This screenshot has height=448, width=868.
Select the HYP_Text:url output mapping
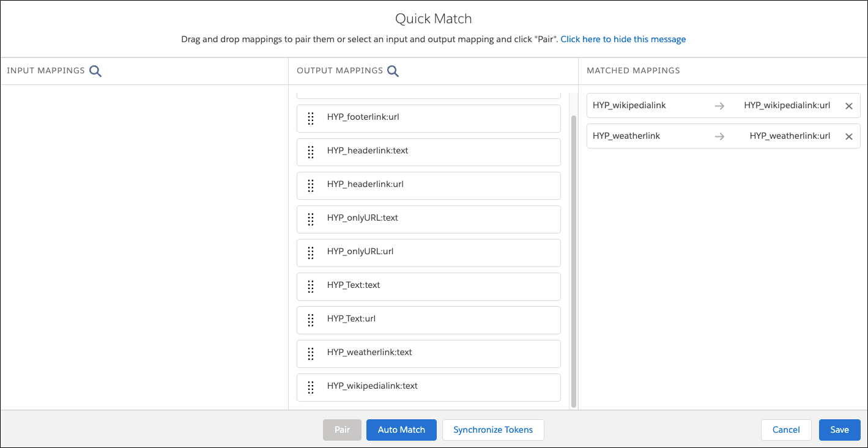[428, 320]
